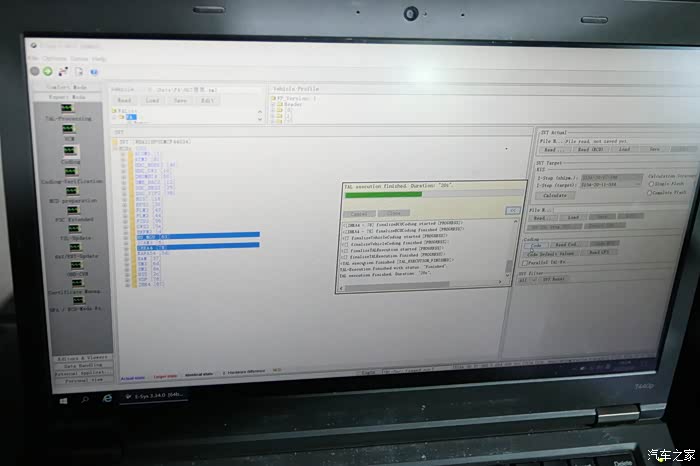Open the Options menu

coord(54,58)
